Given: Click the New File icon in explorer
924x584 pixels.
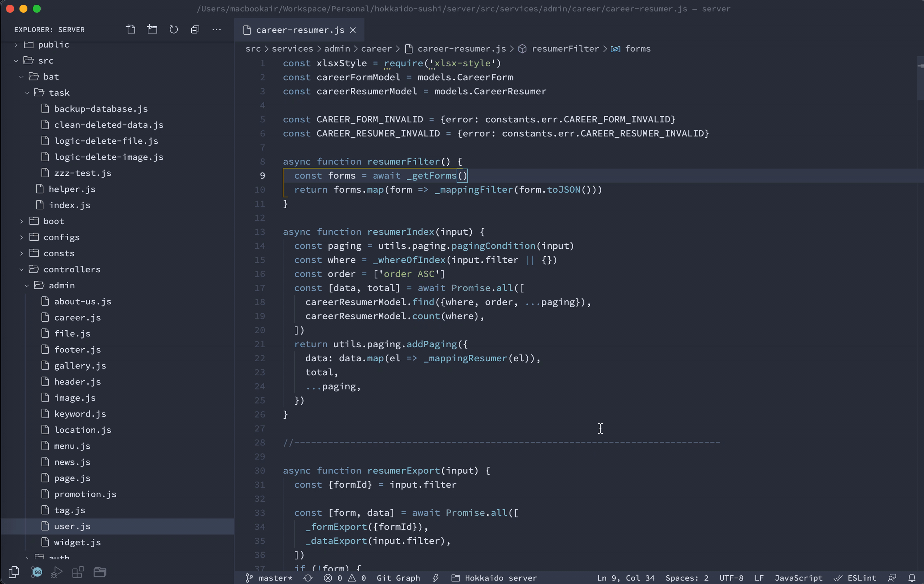Looking at the screenshot, I should [131, 30].
